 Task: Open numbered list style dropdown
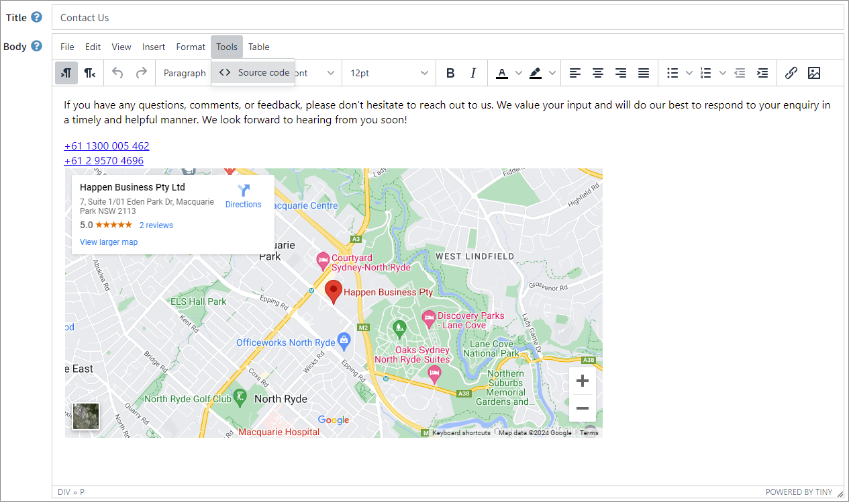[723, 73]
